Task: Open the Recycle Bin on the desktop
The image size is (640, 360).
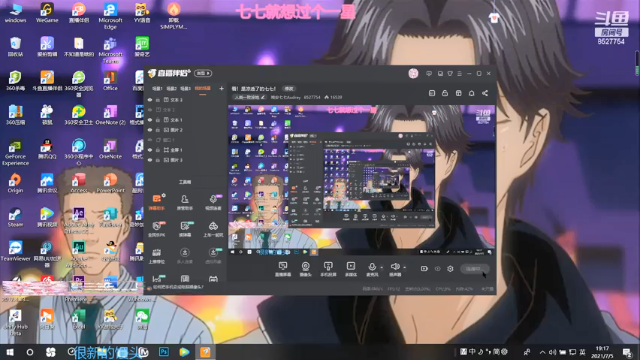Action: (15, 46)
